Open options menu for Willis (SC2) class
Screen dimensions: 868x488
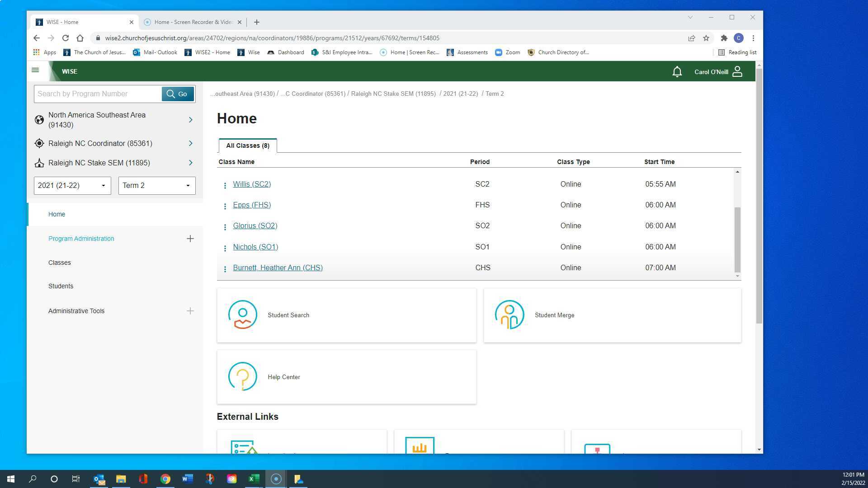(225, 185)
